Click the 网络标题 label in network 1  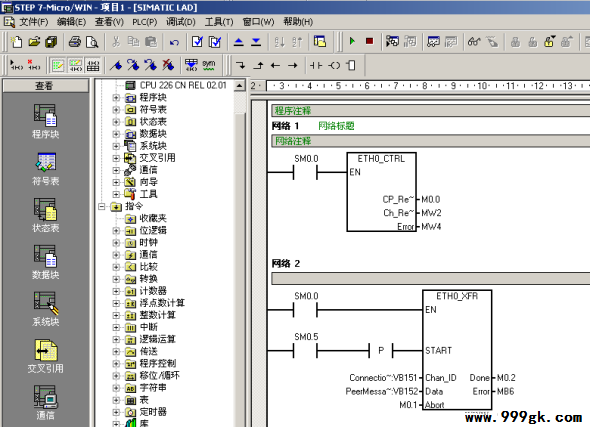(x=336, y=126)
